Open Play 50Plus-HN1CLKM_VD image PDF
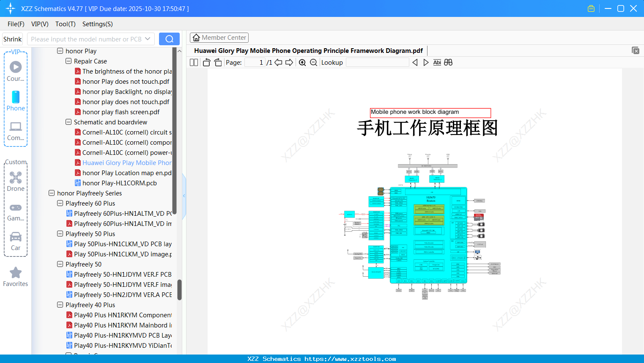The image size is (644, 363). coord(119,254)
